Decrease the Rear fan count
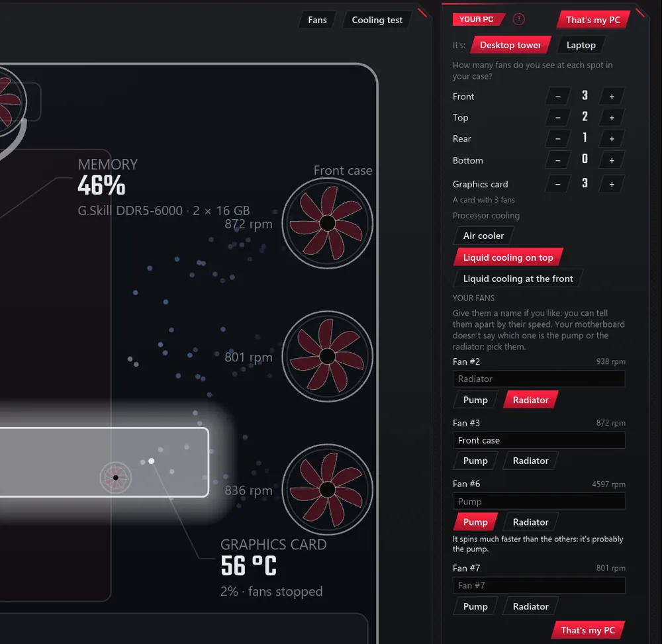This screenshot has height=644, width=662. point(557,139)
